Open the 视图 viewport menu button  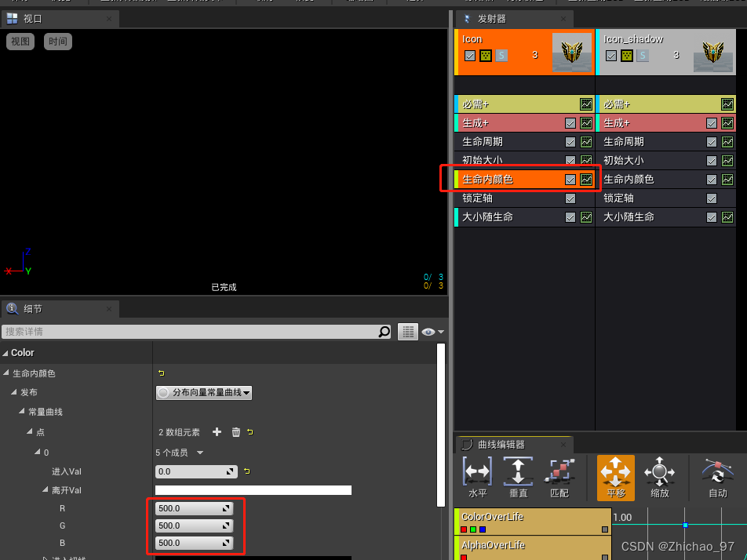coord(20,42)
